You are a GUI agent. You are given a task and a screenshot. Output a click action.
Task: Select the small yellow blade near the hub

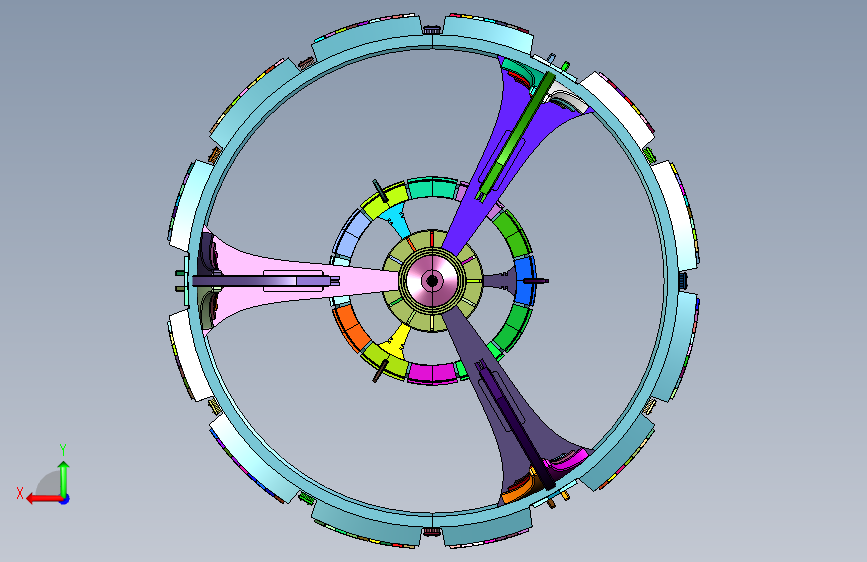coord(397,341)
